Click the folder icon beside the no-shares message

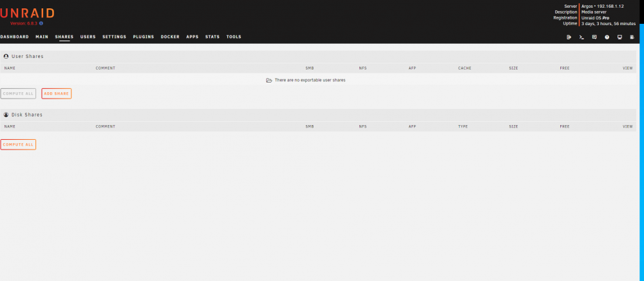(x=269, y=80)
